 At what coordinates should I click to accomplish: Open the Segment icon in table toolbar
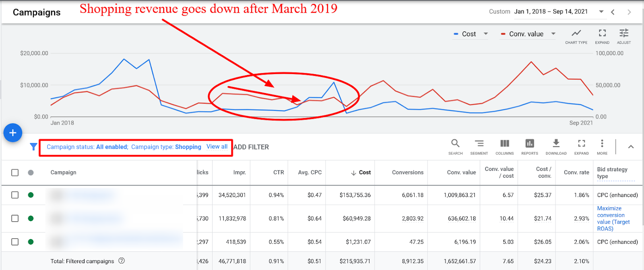click(x=479, y=143)
